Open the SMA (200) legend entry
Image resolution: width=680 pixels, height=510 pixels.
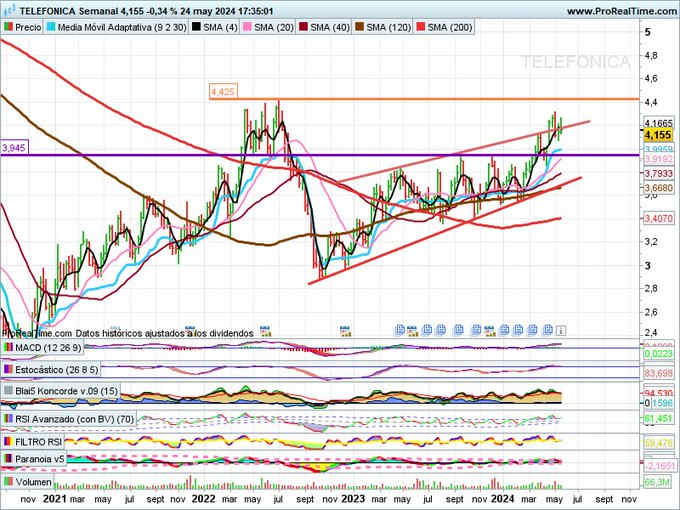tap(444, 27)
